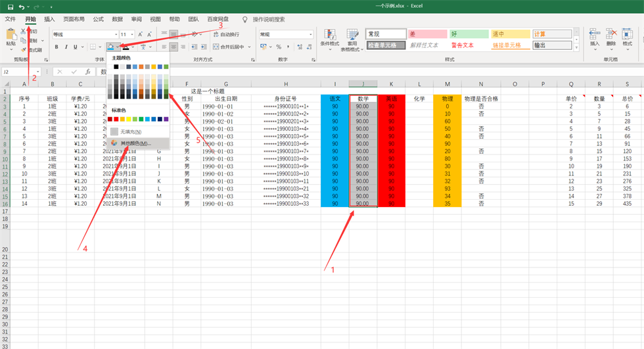Pick the yellow standard color swatch
Viewport: 644px width, 349px height.
pos(128,119)
